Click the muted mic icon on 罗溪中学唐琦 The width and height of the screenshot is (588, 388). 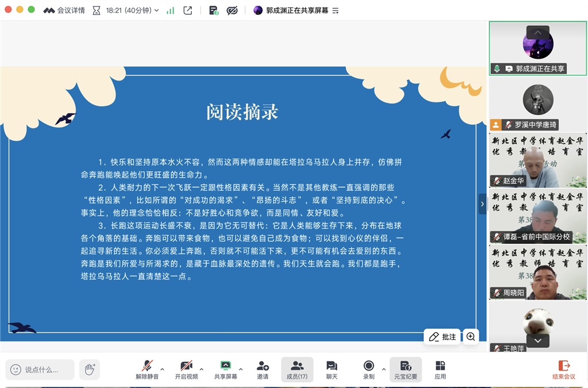[x=509, y=125]
